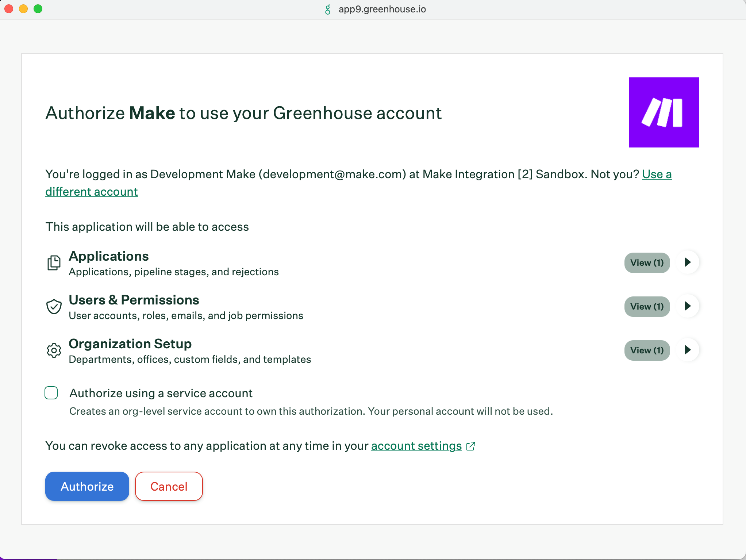Expand the Users & Permissions arrow
Screen dimensions: 746x560
pos(688,306)
